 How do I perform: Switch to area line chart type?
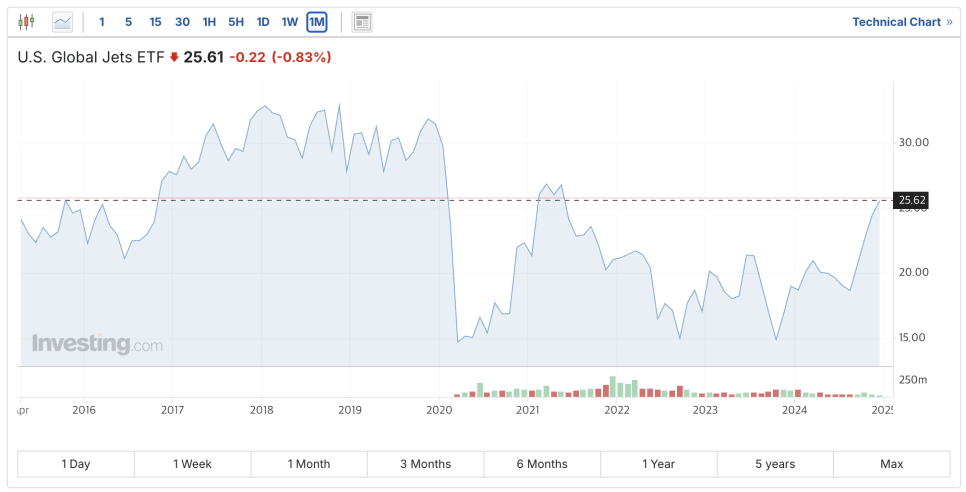[62, 22]
